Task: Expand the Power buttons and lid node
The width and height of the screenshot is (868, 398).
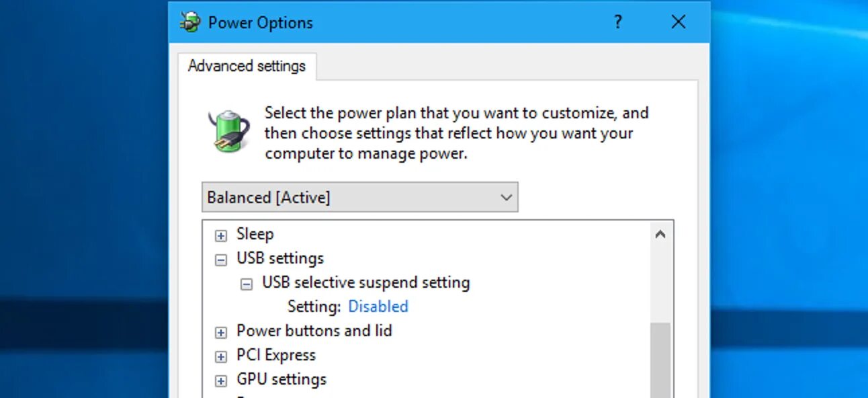Action: click(x=220, y=332)
